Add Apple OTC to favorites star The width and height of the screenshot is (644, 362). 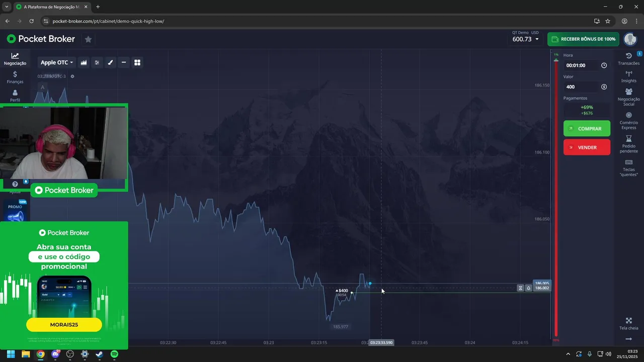point(88,39)
